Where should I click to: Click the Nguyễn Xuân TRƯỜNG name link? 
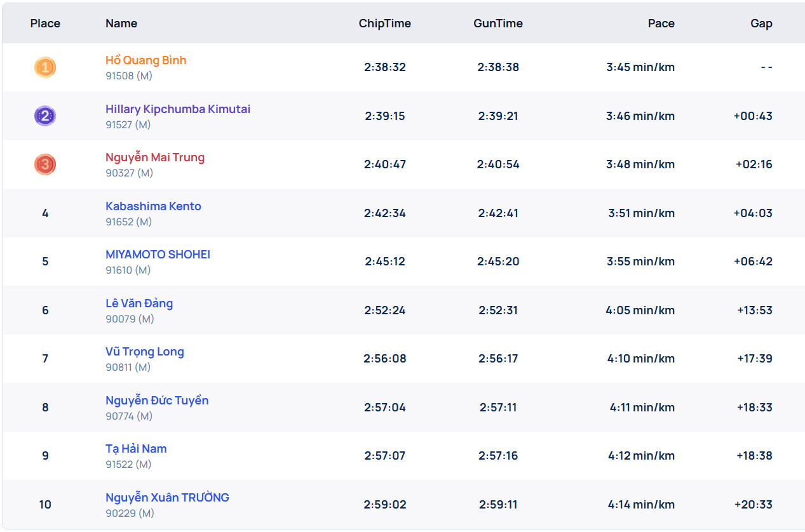click(167, 498)
